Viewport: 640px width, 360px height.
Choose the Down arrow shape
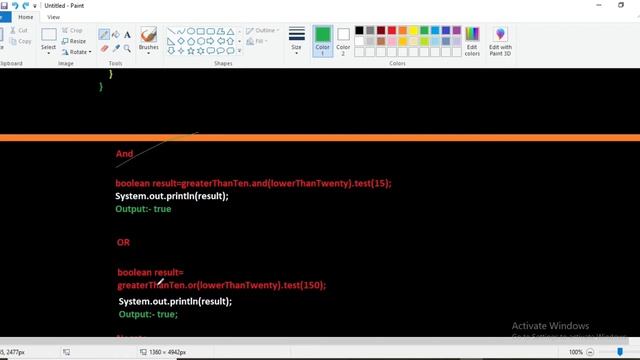171,51
